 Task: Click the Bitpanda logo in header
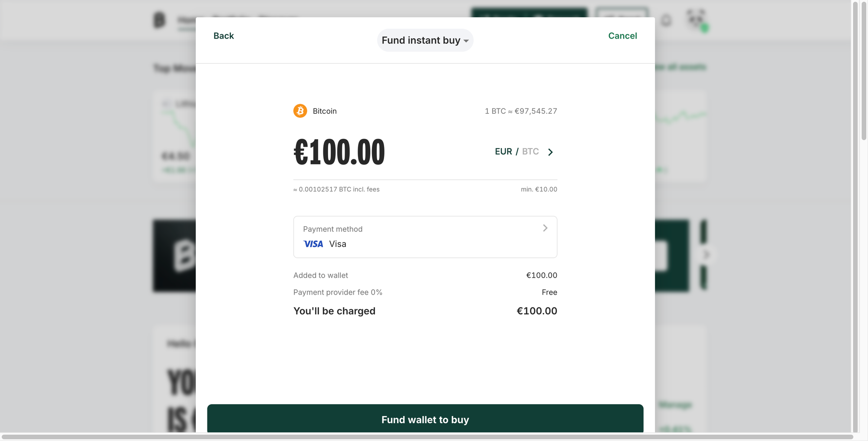click(160, 20)
